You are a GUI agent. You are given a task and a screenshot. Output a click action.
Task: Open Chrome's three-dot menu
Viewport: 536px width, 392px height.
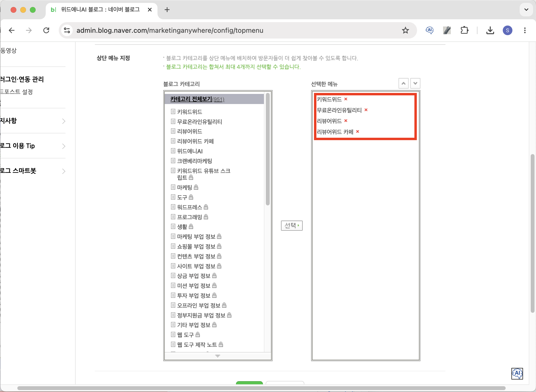(x=525, y=30)
